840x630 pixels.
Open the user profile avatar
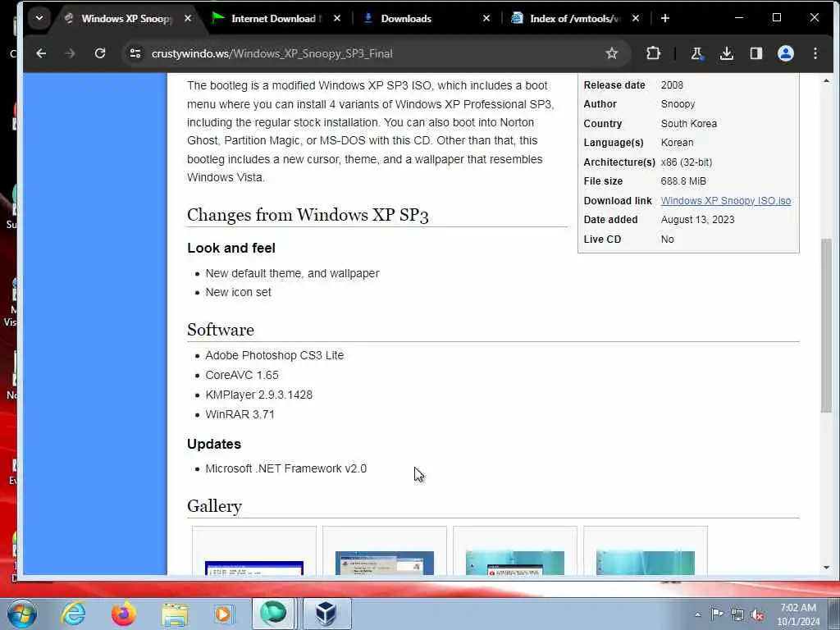(785, 53)
